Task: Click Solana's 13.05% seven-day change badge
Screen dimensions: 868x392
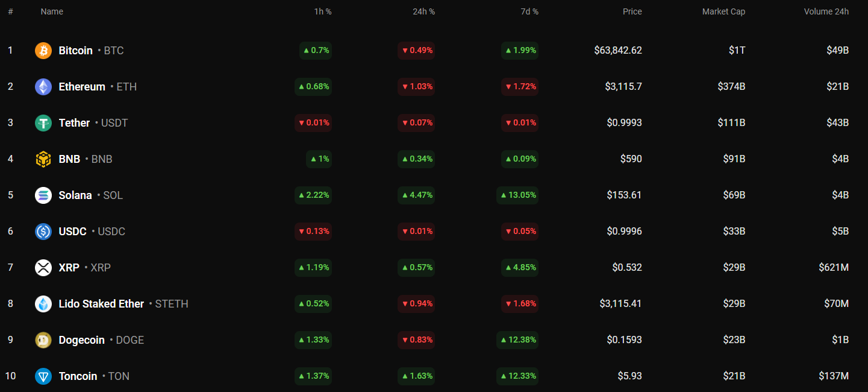Action: (x=517, y=195)
